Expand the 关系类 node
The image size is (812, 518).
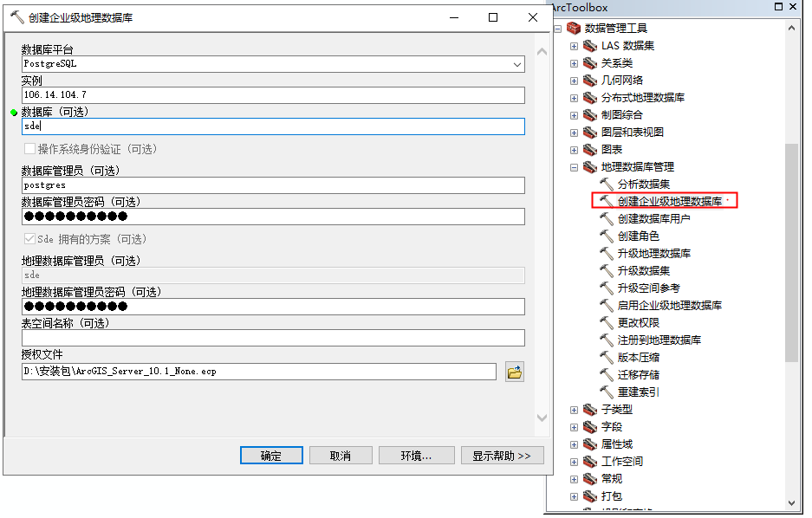574,63
